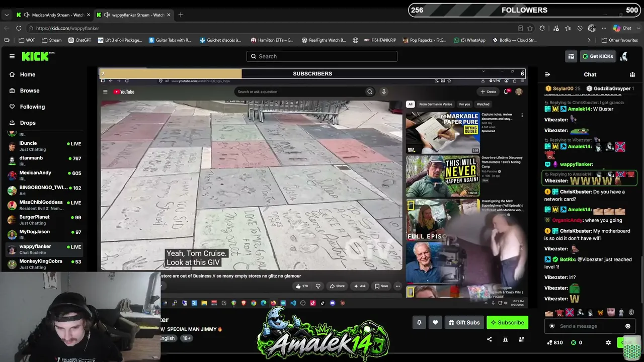644x362 pixels.
Task: Open the chat users list icon
Action: pos(632,74)
